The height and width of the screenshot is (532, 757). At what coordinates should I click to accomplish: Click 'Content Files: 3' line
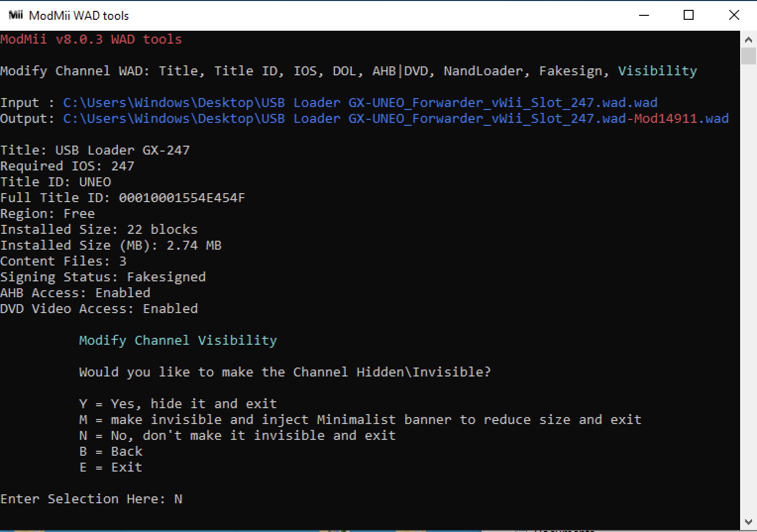pos(63,261)
